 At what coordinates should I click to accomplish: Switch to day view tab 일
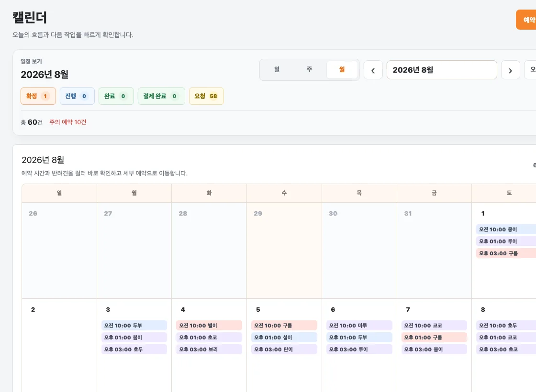pos(277,70)
